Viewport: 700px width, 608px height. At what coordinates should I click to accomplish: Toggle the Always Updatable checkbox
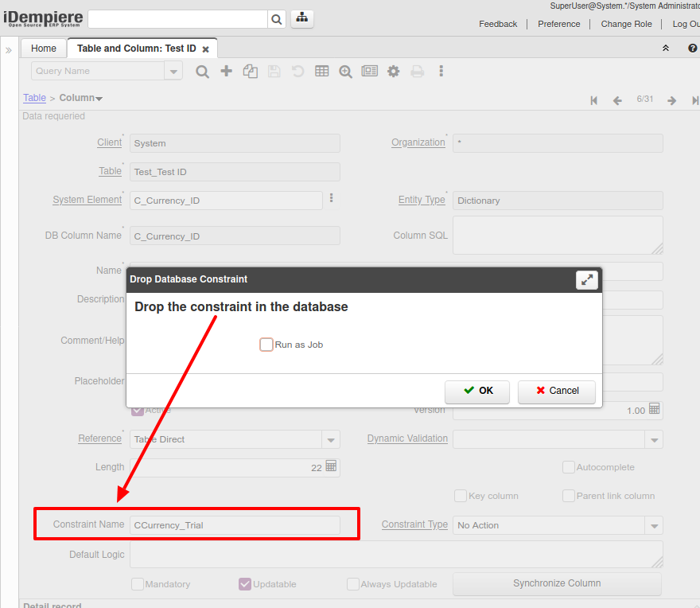pyautogui.click(x=353, y=584)
